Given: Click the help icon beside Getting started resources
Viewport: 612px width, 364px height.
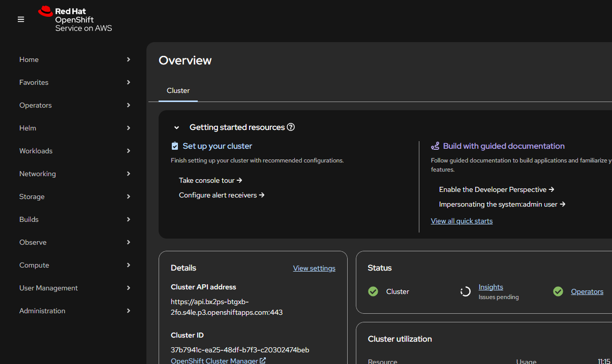Looking at the screenshot, I should coord(291,127).
